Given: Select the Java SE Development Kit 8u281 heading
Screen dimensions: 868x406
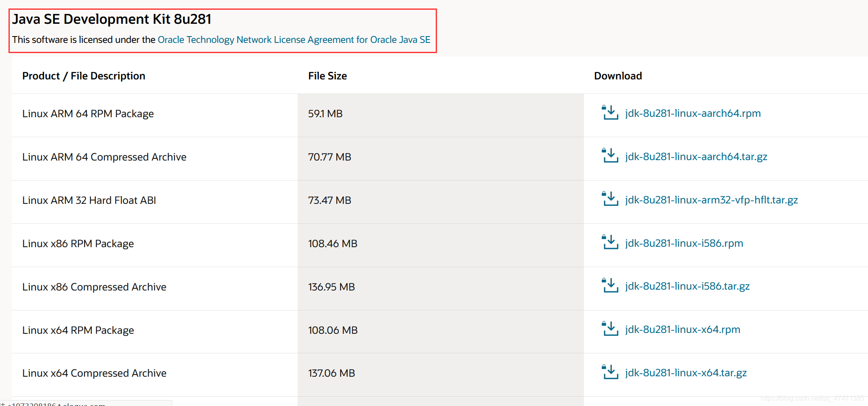Looking at the screenshot, I should [112, 19].
